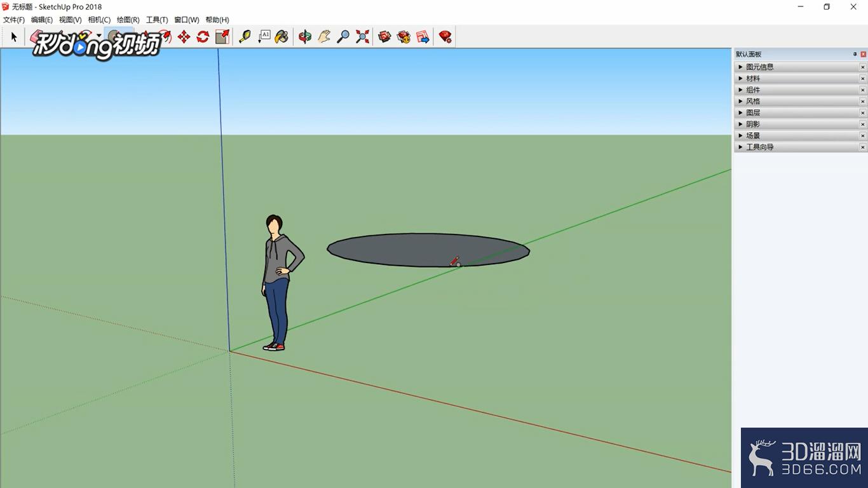Select the Pan hand tool
This screenshot has height=488, width=868.
(324, 37)
